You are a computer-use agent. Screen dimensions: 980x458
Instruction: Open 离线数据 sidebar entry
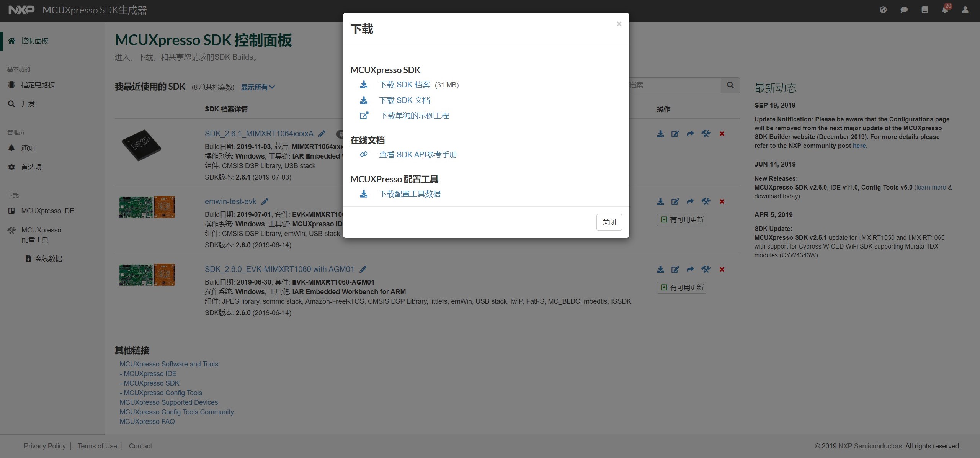(x=48, y=259)
